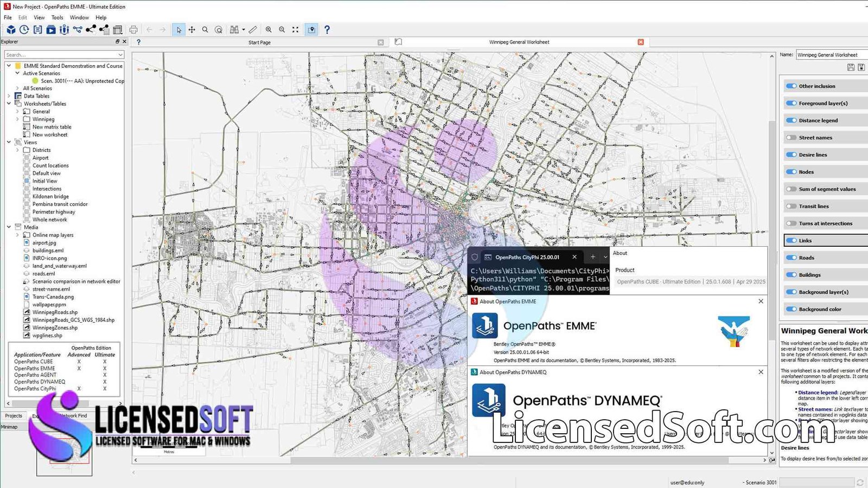The width and height of the screenshot is (868, 488).
Task: Toggle the Links layer switch
Action: coord(792,240)
